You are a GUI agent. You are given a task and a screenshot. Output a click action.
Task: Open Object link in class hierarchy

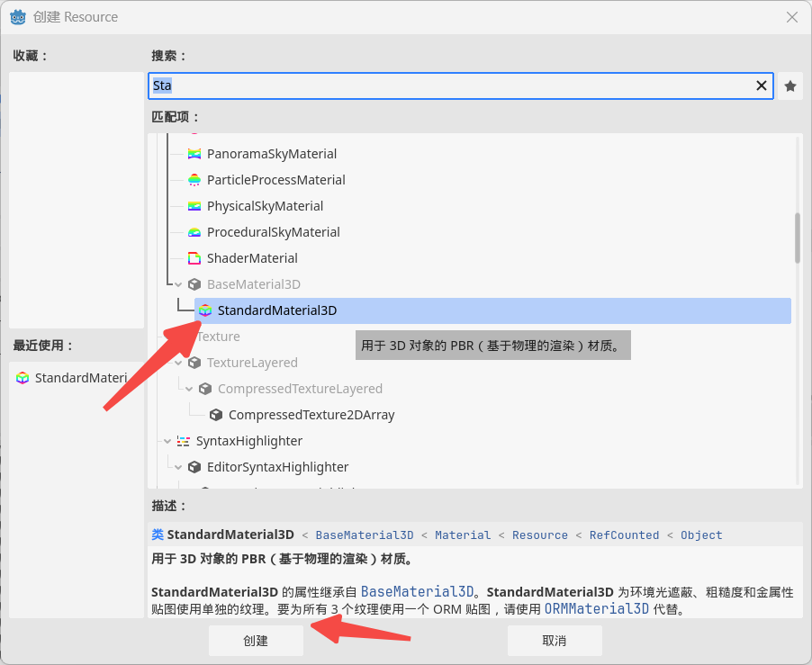[701, 535]
